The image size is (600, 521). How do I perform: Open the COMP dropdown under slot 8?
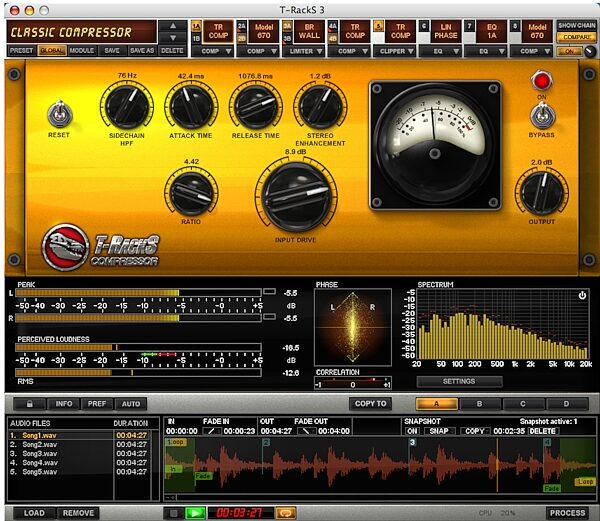[x=532, y=51]
